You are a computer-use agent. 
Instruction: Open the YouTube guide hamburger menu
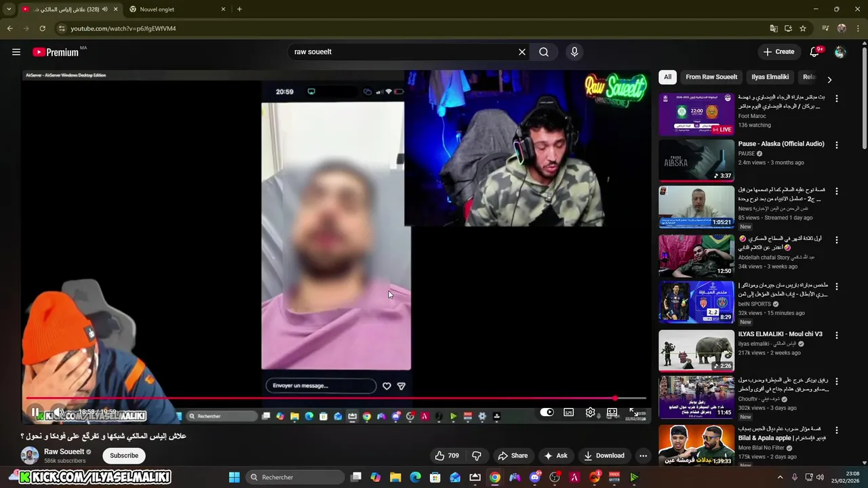[16, 52]
